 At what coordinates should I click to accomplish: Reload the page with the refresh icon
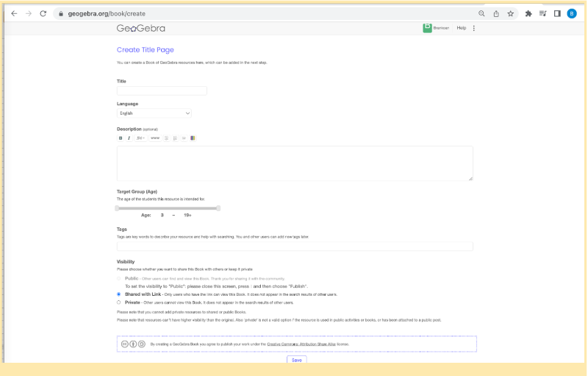43,13
